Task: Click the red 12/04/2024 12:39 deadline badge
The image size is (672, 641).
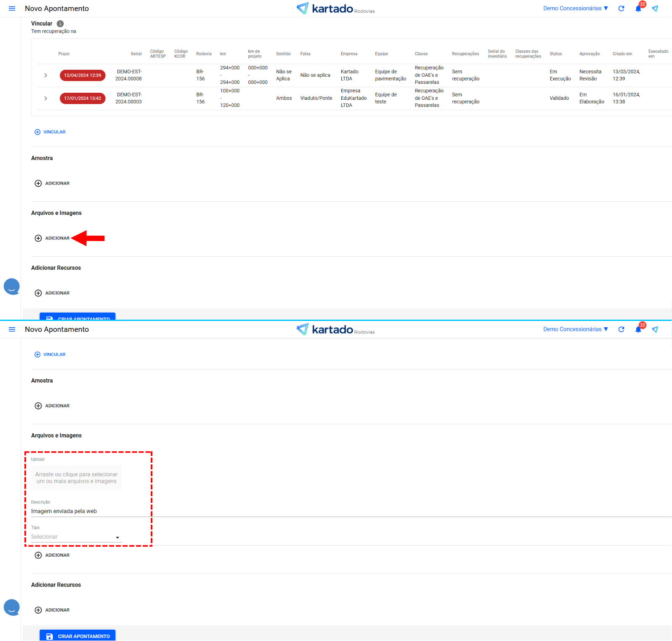Action: coord(83,76)
